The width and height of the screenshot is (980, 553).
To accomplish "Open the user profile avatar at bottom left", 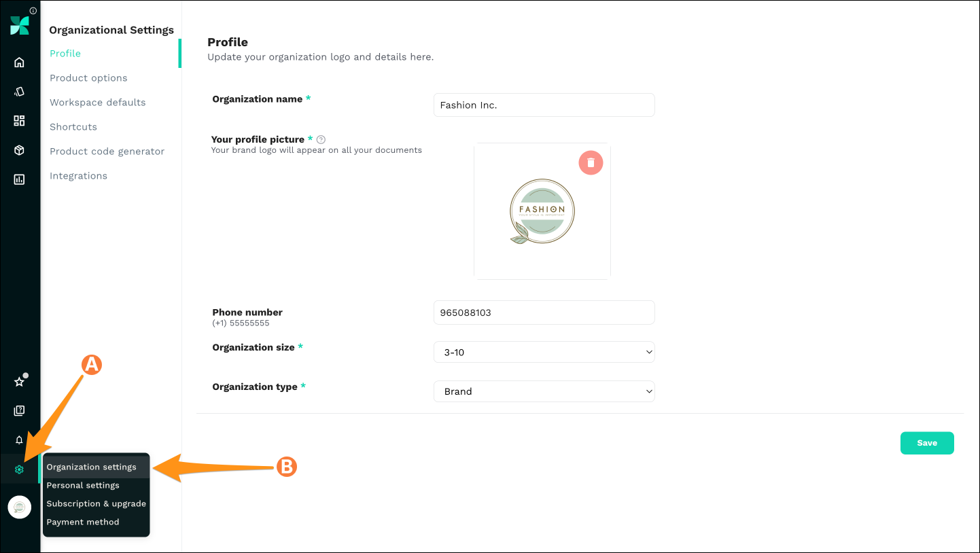I will 19,507.
